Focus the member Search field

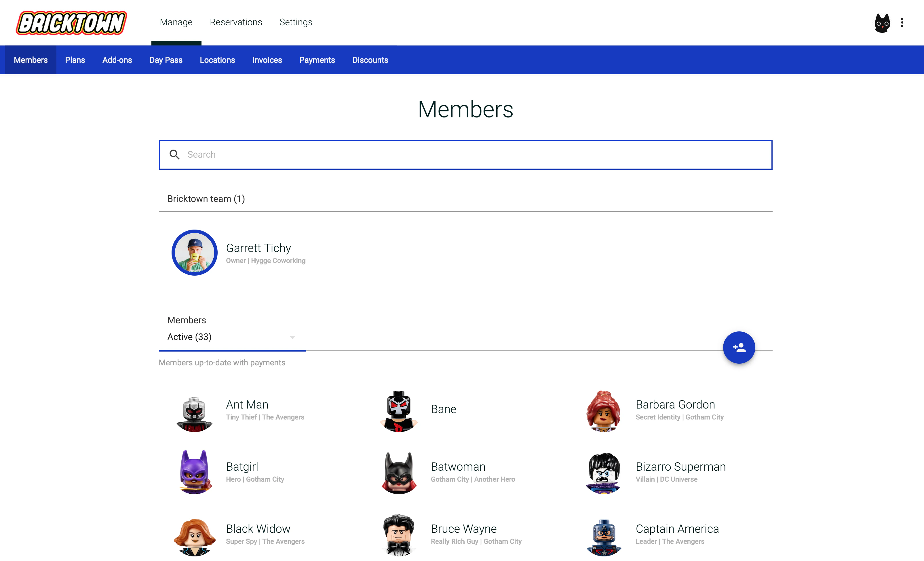(x=465, y=154)
